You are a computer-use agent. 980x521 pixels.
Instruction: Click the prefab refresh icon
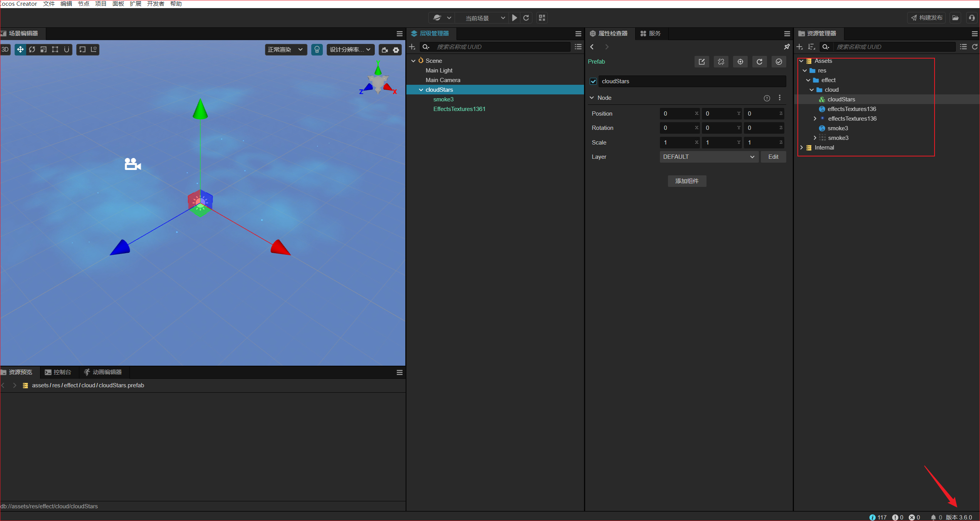point(759,62)
